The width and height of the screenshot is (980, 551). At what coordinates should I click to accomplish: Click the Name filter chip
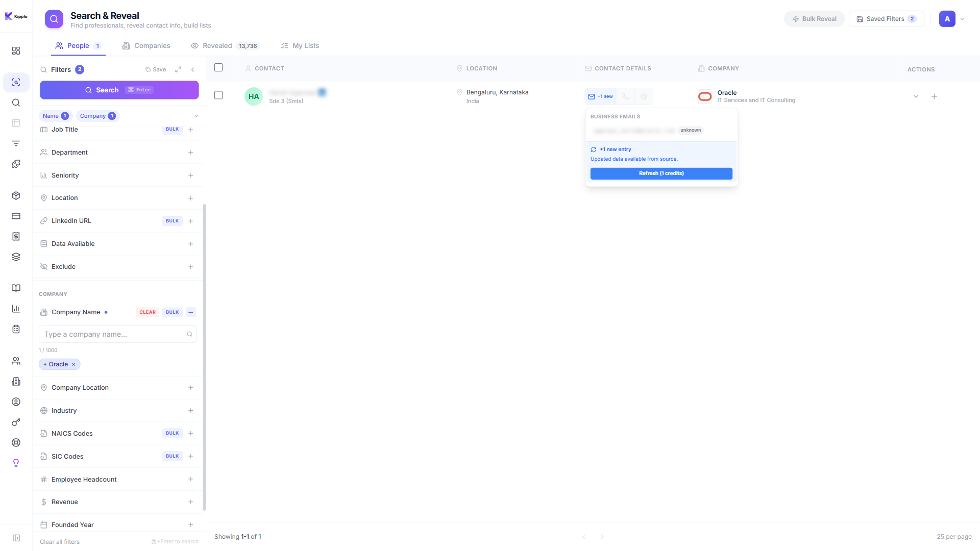(x=56, y=116)
